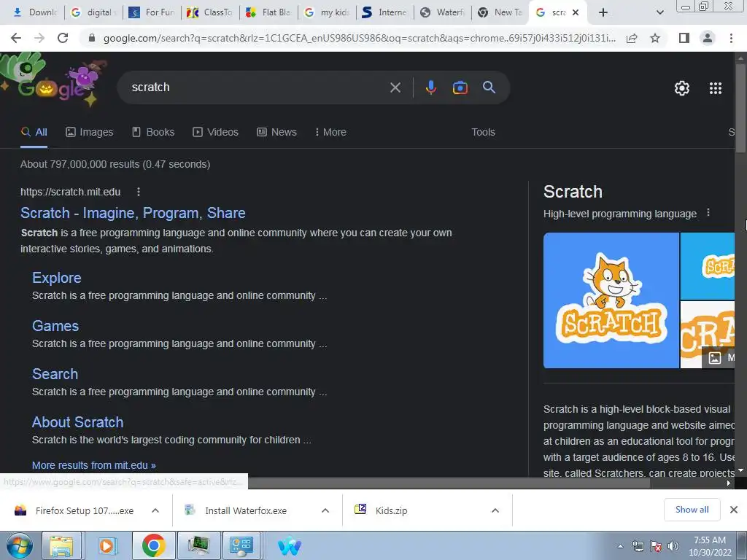This screenshot has width=747, height=560.
Task: Show all downloads
Action: click(692, 510)
